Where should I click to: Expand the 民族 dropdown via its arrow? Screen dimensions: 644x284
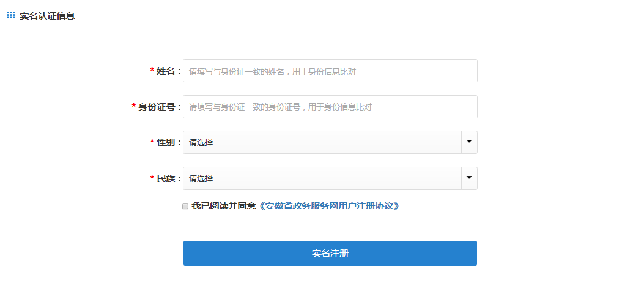[x=469, y=178]
